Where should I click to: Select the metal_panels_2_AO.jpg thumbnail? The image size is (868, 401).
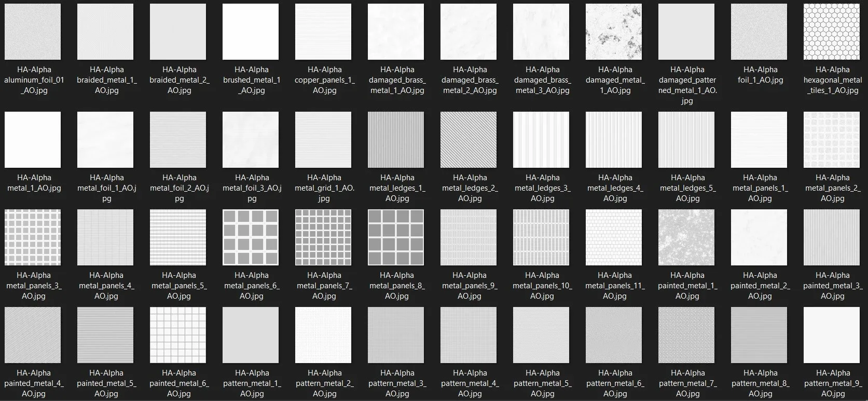[832, 140]
